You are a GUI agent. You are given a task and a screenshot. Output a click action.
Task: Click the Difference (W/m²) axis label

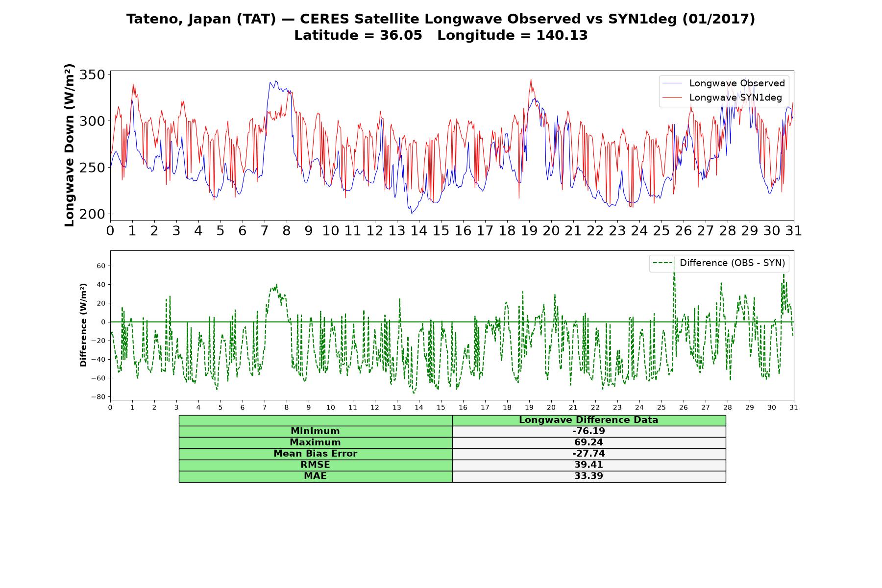point(83,325)
